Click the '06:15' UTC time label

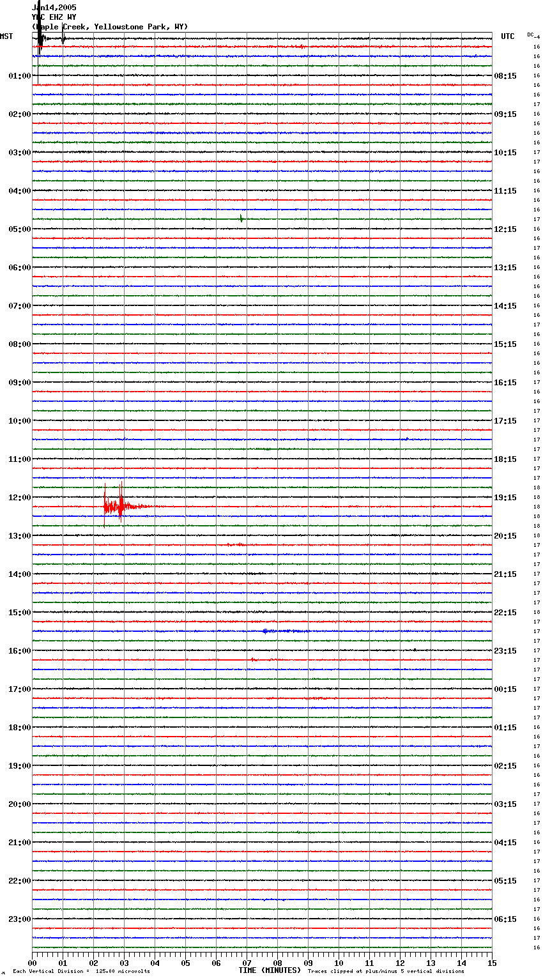point(505,919)
